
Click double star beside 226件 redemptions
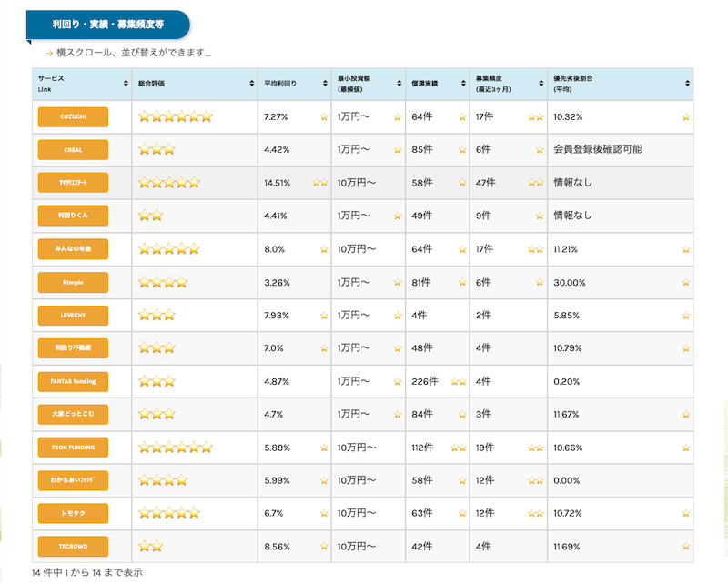tap(459, 381)
